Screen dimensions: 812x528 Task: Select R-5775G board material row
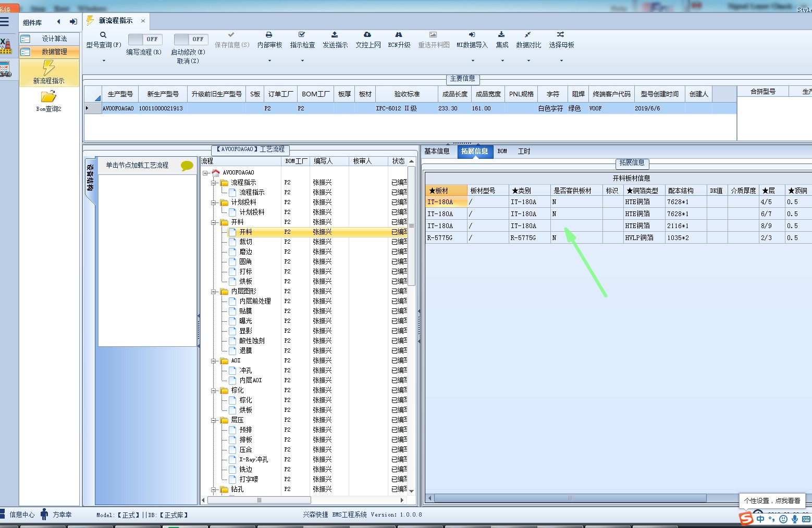[619, 238]
